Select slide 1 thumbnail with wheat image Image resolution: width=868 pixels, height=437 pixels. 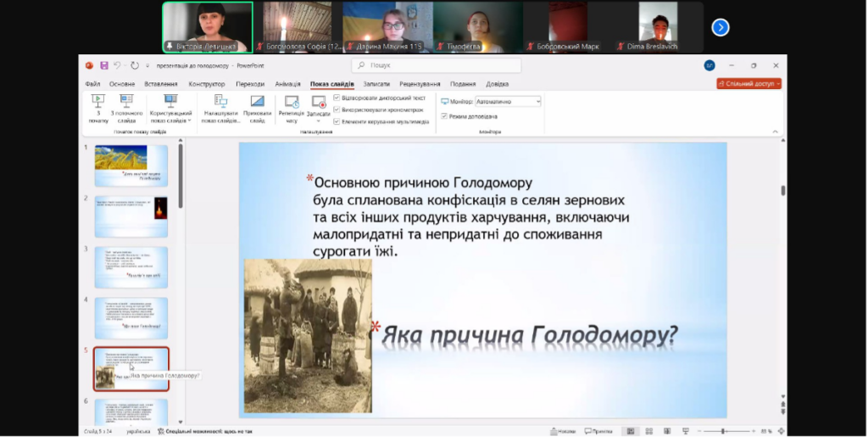131,165
